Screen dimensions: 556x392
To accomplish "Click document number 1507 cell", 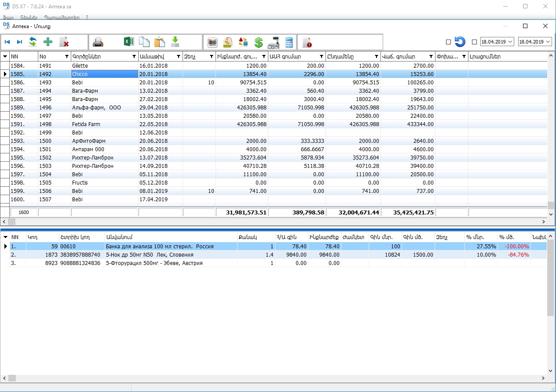I will pyautogui.click(x=54, y=200).
